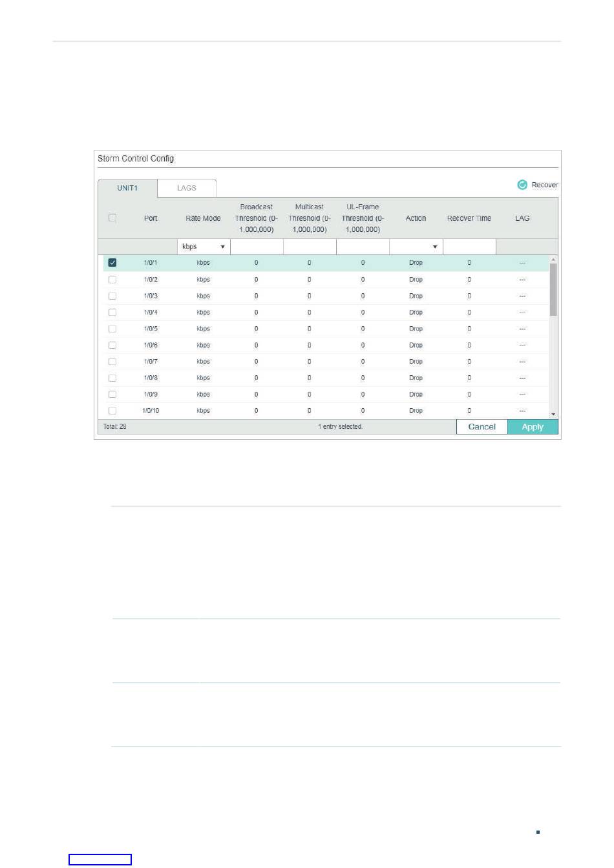Click the Recover Time column header
Viewport: 614px width, 868px height.
pyautogui.click(x=469, y=218)
